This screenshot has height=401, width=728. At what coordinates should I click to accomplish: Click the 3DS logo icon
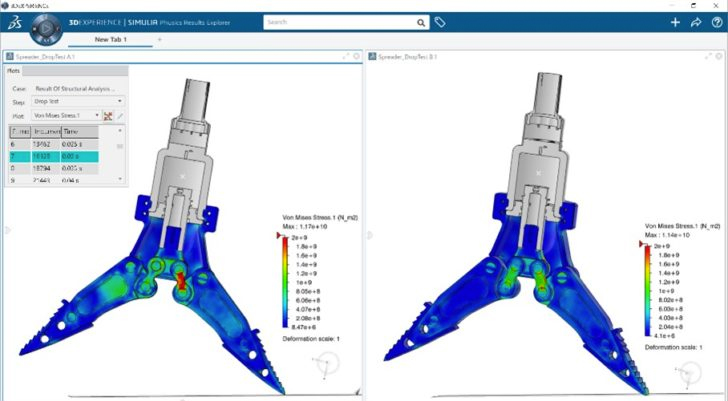coord(14,22)
